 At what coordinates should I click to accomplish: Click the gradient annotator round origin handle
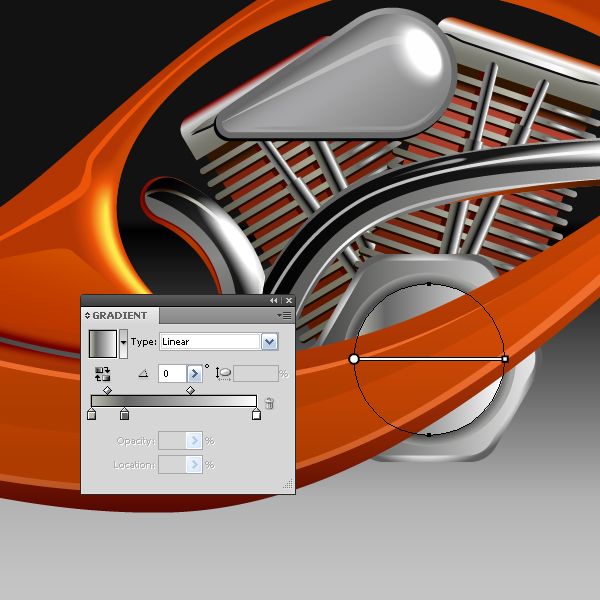click(354, 359)
